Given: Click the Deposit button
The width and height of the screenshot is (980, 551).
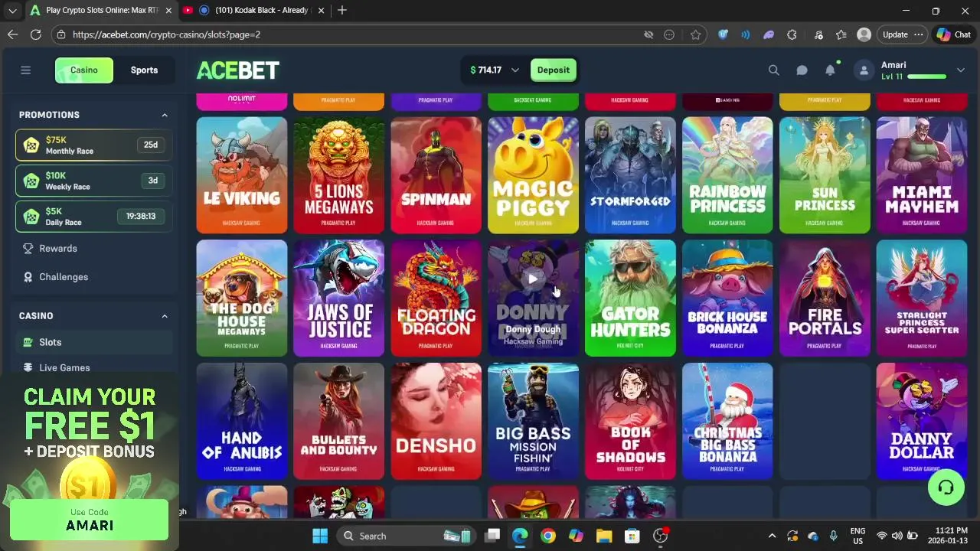Looking at the screenshot, I should point(554,70).
